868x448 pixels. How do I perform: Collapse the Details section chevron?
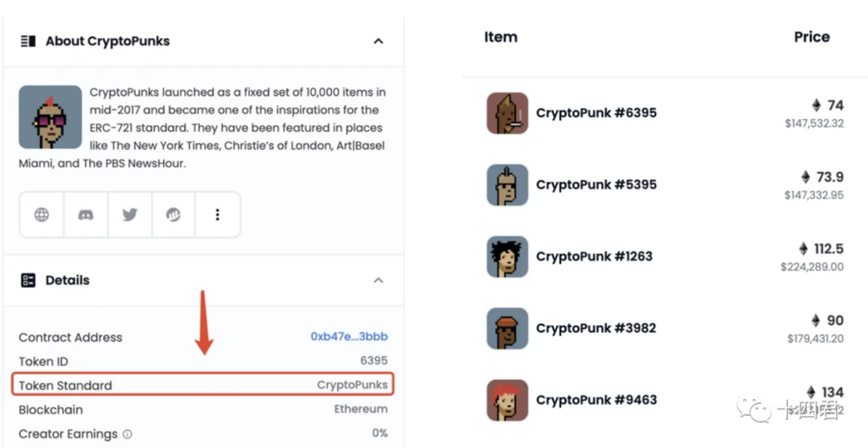(x=379, y=280)
